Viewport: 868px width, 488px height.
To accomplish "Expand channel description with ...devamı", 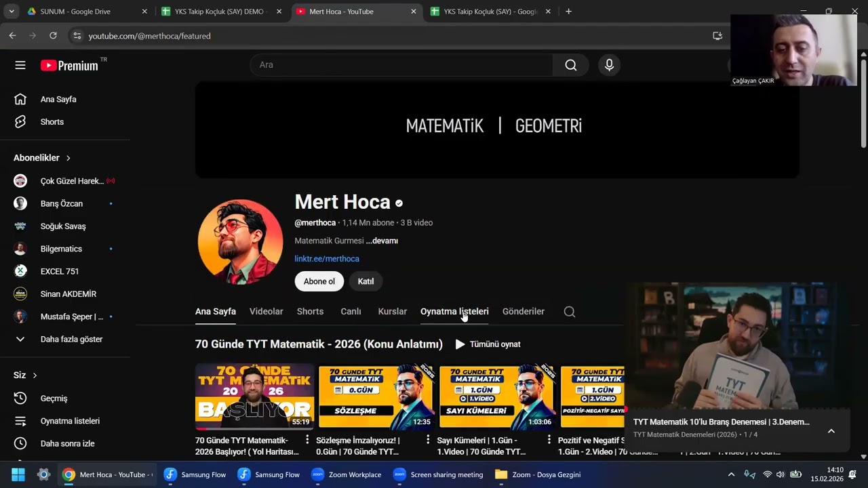I will (x=382, y=241).
